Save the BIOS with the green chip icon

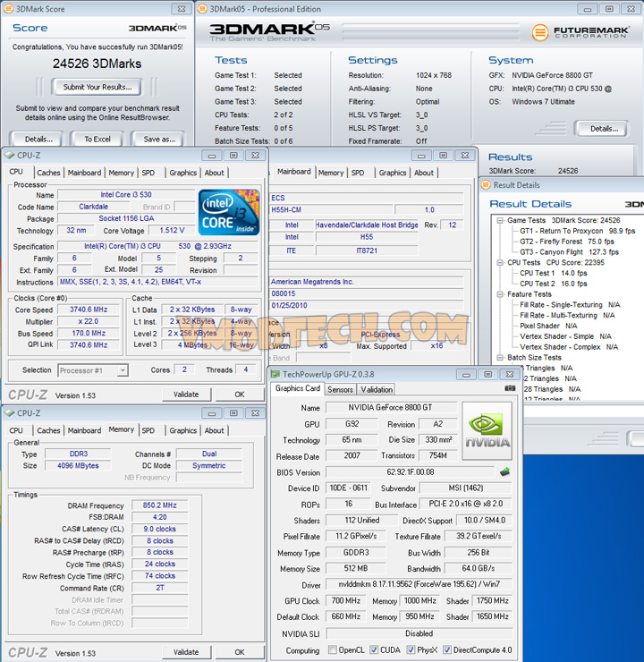coord(504,471)
